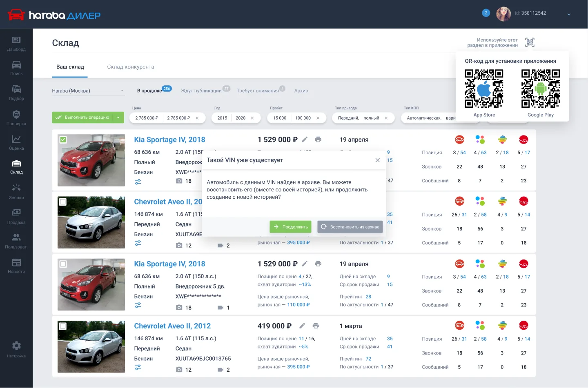Viewport: 588px width, 388px height.
Task: Open Архив tab
Action: (x=301, y=91)
